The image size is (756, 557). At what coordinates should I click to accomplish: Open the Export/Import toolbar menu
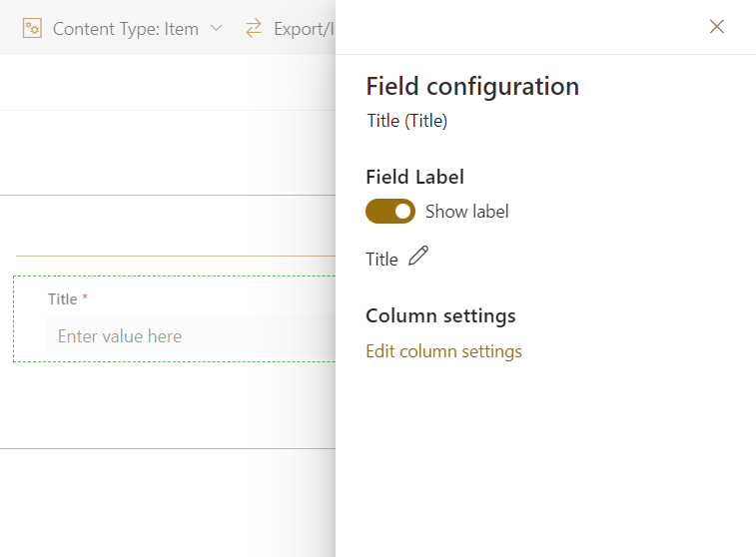(302, 29)
